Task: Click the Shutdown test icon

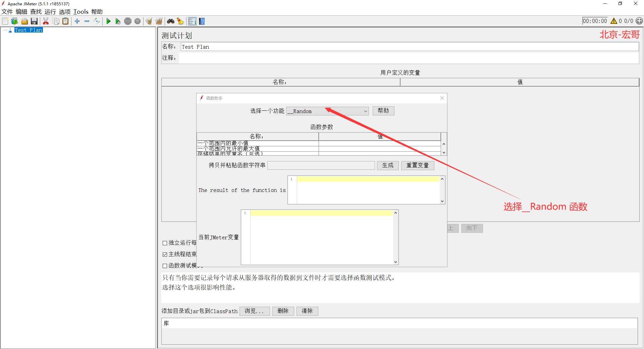Action: click(x=138, y=21)
